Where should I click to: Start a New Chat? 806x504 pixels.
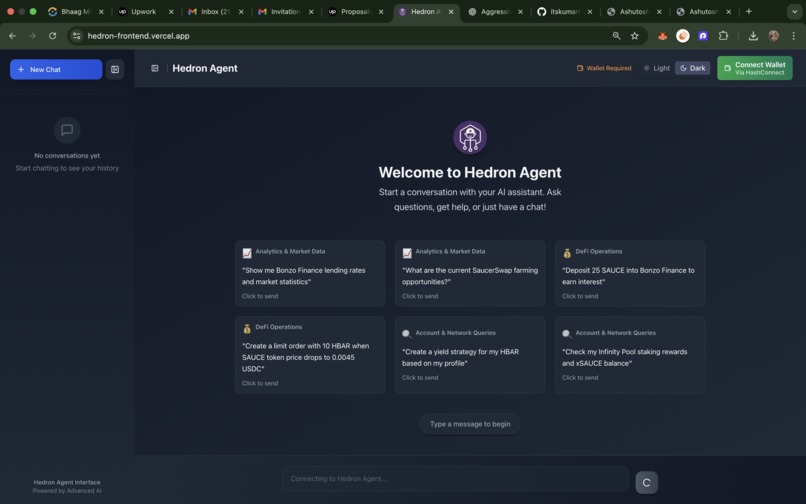pos(56,69)
